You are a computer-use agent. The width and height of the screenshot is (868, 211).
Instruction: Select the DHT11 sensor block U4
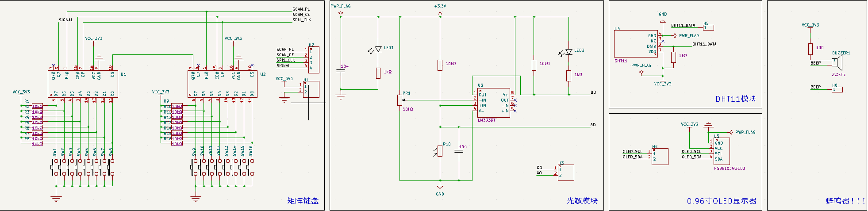pyautogui.click(x=636, y=44)
